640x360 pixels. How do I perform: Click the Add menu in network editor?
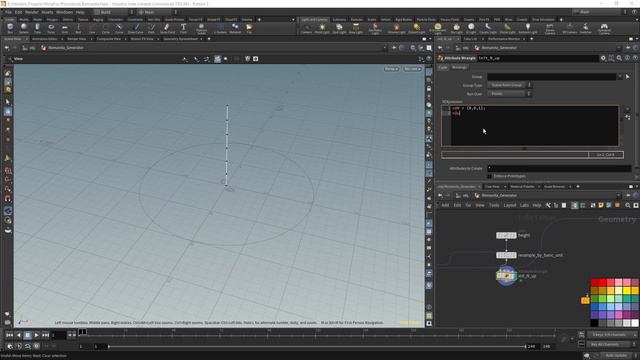(445, 205)
